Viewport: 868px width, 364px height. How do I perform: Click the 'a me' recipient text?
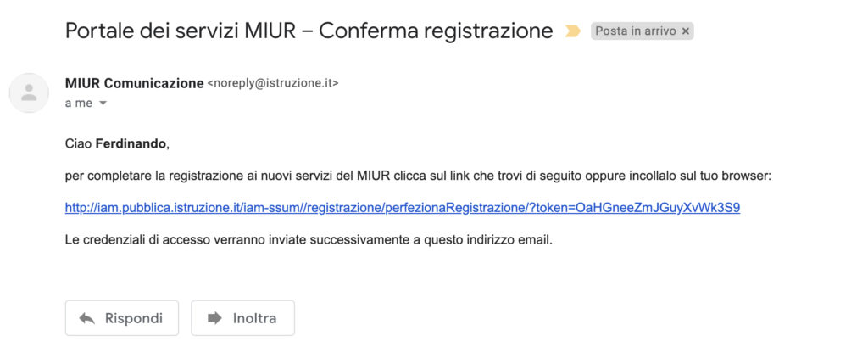click(79, 104)
